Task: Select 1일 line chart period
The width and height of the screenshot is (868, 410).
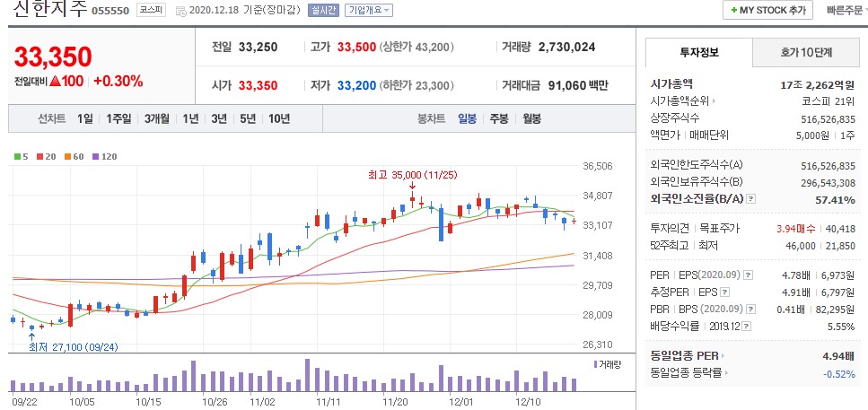Action: (84, 118)
